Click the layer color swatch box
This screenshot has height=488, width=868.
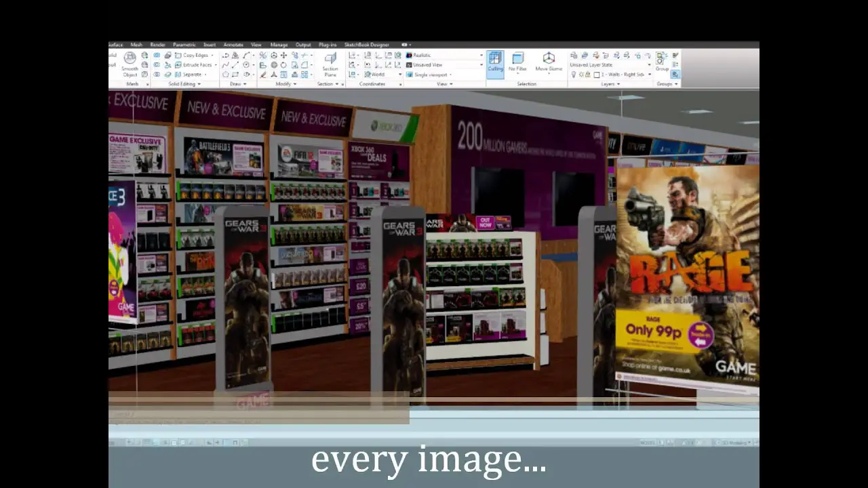(x=596, y=75)
